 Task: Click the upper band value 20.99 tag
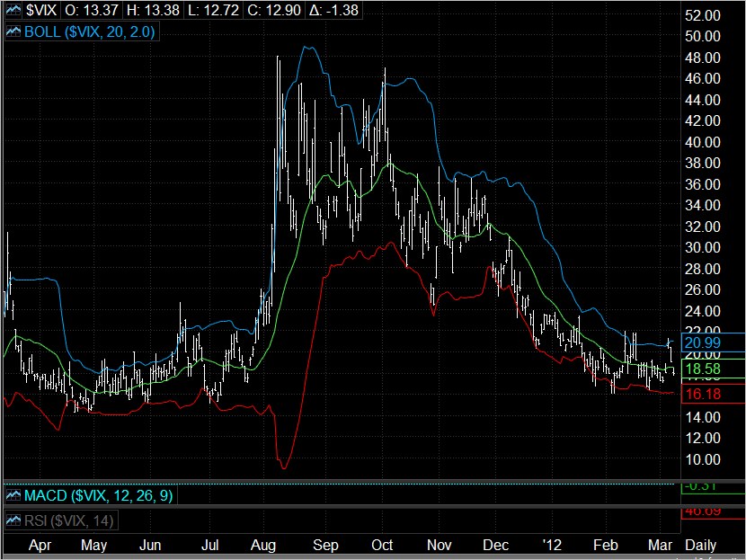pos(713,342)
